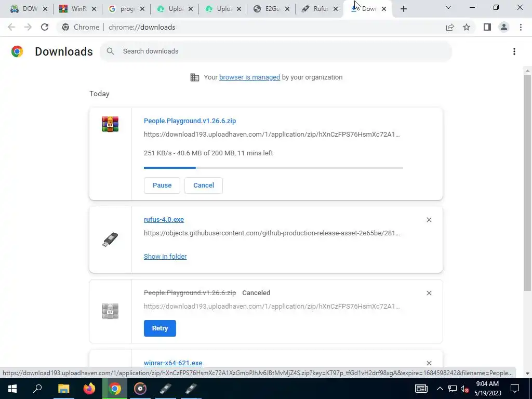
Task: Click the back navigation arrow
Action: coord(11,27)
